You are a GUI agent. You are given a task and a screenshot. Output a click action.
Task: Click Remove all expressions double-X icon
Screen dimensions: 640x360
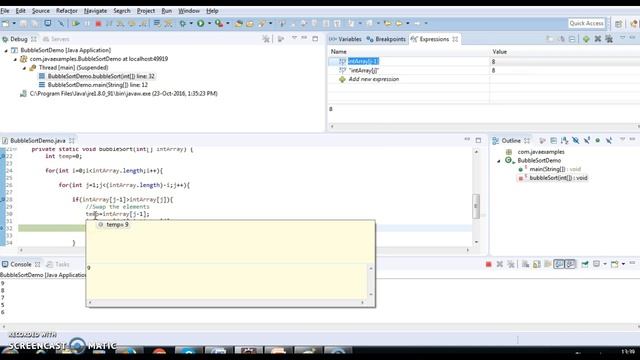pos(609,39)
